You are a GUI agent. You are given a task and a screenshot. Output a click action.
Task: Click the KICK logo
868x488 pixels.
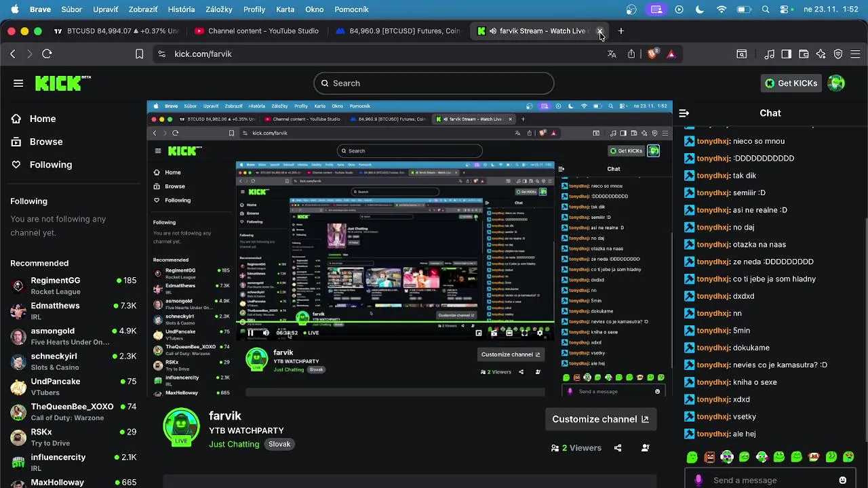point(62,83)
